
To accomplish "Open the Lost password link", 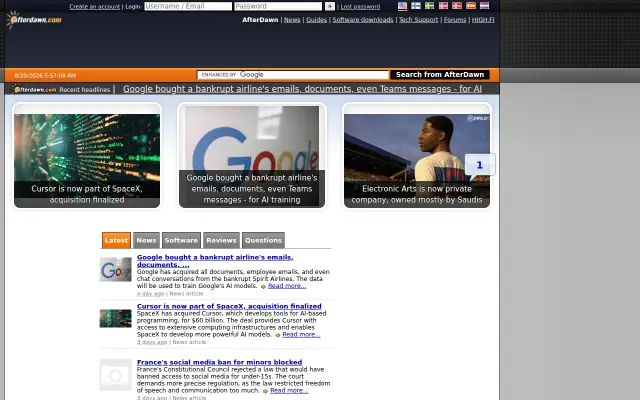I will pyautogui.click(x=360, y=7).
